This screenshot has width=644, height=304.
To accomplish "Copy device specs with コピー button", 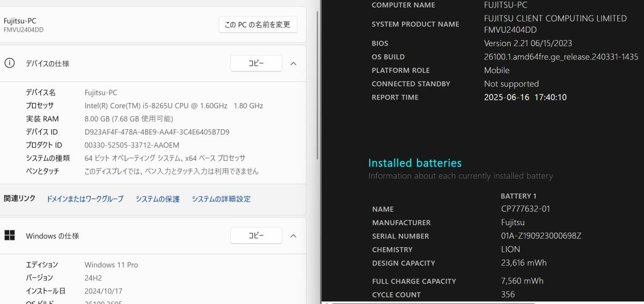I will [x=256, y=63].
